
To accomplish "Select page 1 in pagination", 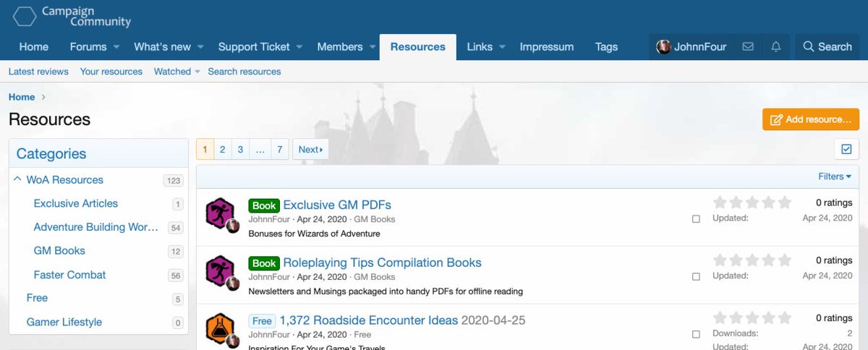I will 205,150.
